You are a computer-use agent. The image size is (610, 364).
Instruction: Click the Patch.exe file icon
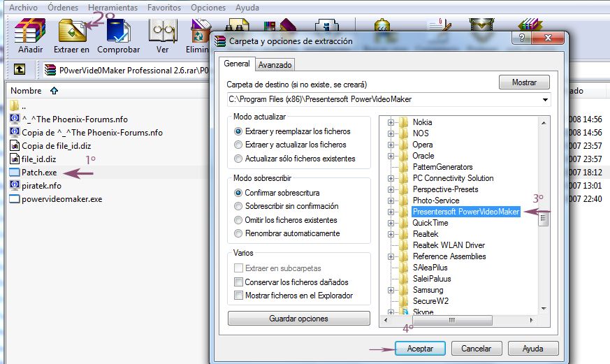(x=15, y=173)
